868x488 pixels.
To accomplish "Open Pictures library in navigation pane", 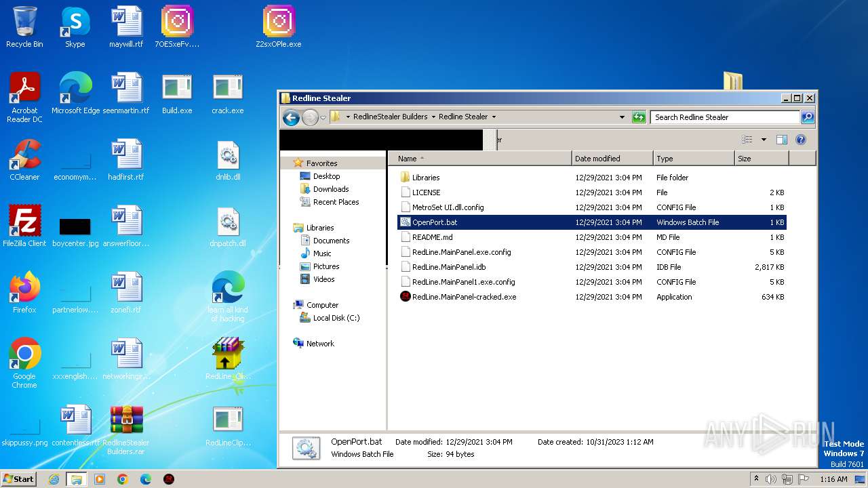I will coord(326,266).
